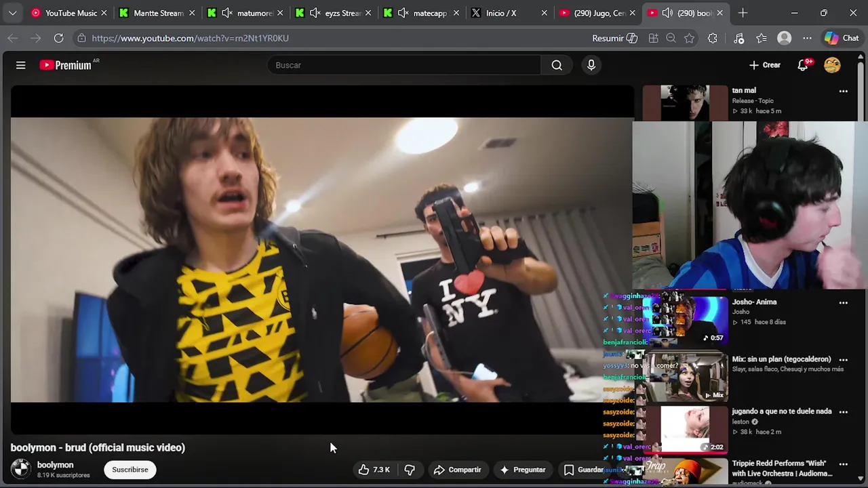Click the '8.19 K suscriptores' text
The height and width of the screenshot is (488, 868).
coord(63,476)
